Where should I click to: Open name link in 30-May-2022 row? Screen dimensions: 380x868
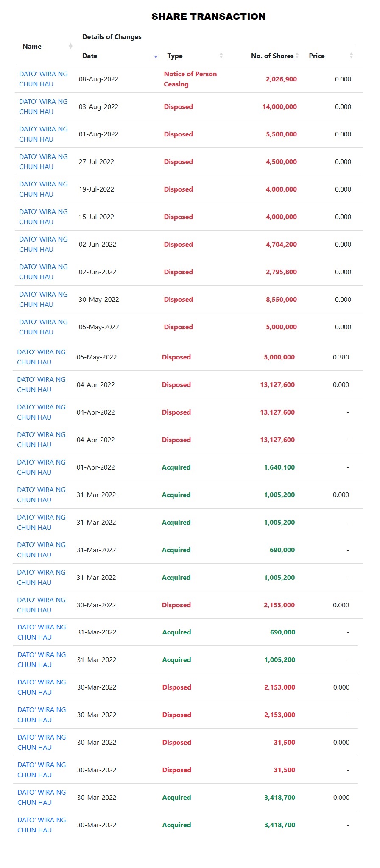tap(43, 300)
